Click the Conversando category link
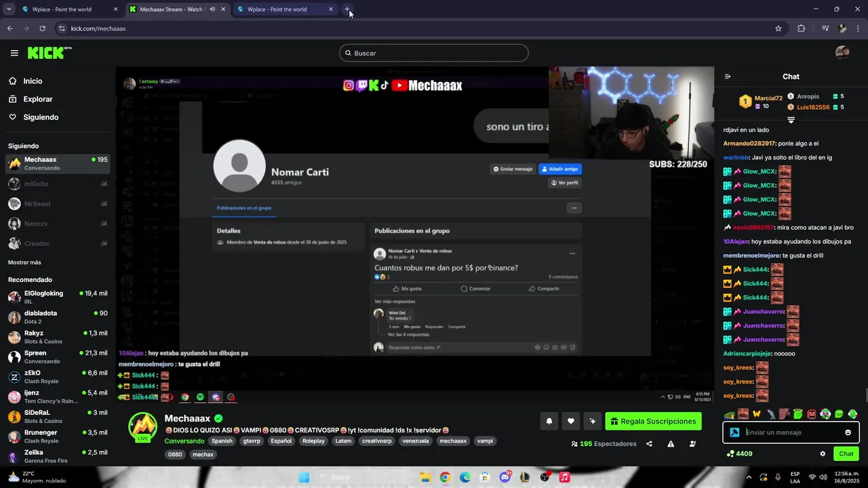Image resolution: width=868 pixels, height=488 pixels. point(184,441)
